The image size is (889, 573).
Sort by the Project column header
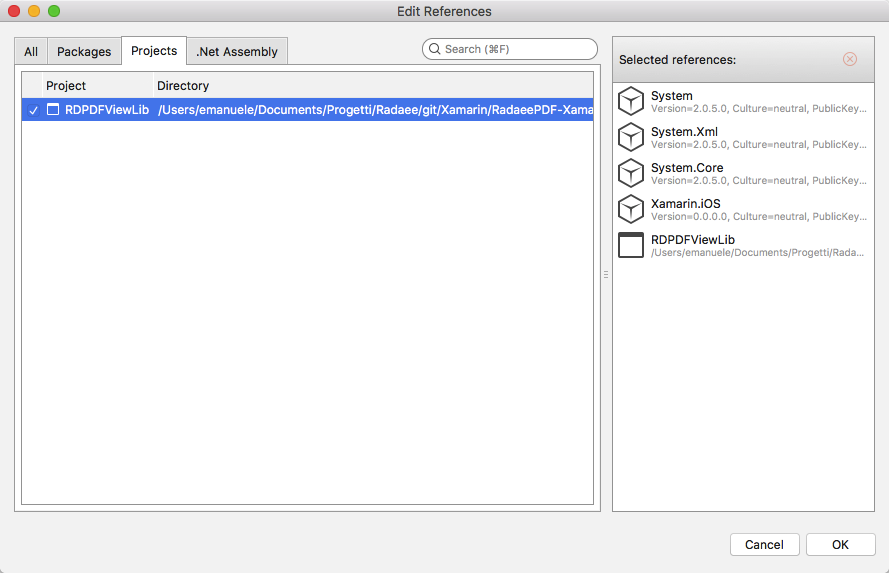(66, 86)
